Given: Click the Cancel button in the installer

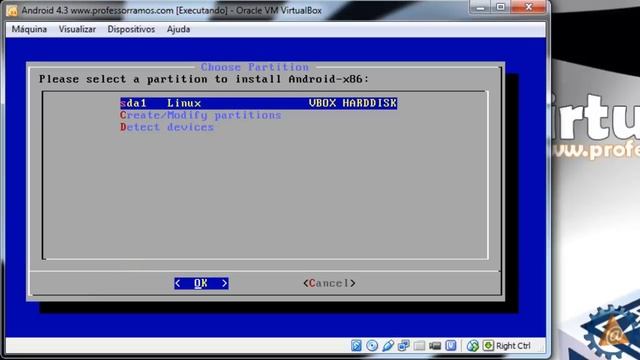Looking at the screenshot, I should pyautogui.click(x=329, y=283).
